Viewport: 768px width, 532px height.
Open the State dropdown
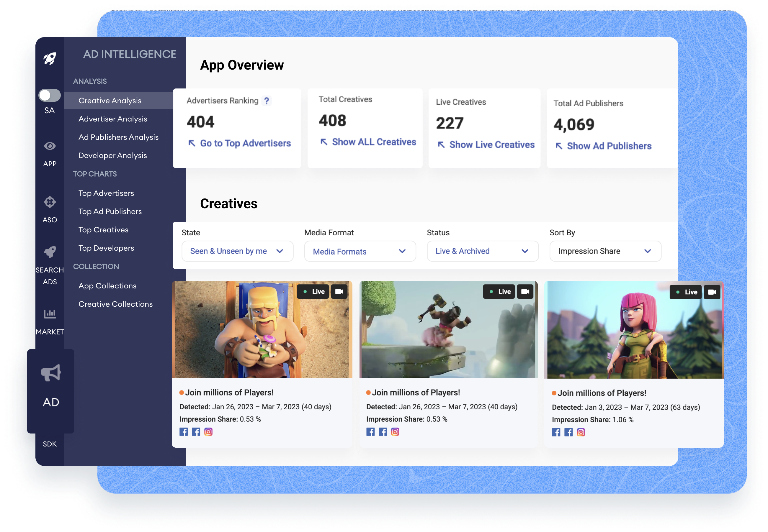(x=238, y=251)
